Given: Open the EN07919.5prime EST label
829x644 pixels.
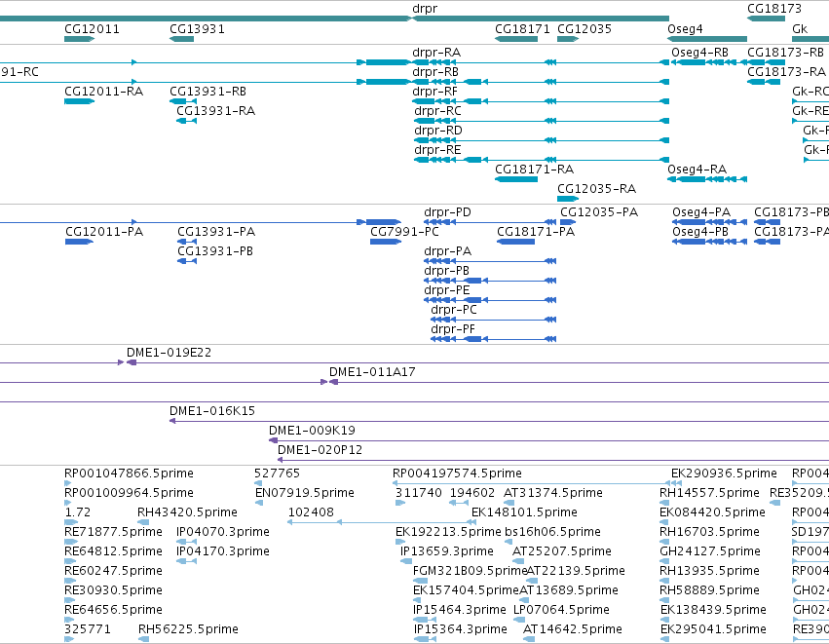Looking at the screenshot, I should point(305,493).
